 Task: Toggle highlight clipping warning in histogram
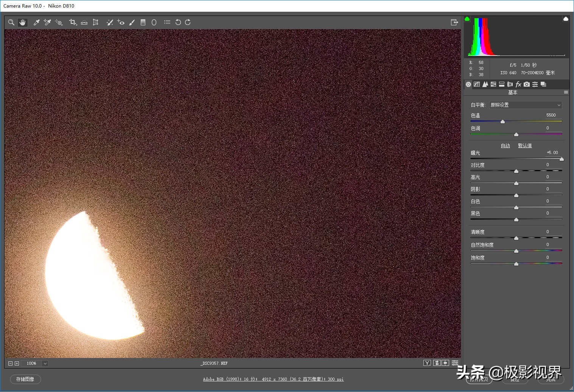566,19
